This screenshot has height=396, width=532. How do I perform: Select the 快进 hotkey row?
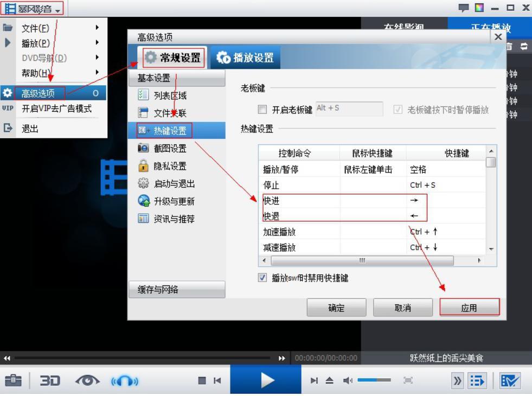point(372,201)
